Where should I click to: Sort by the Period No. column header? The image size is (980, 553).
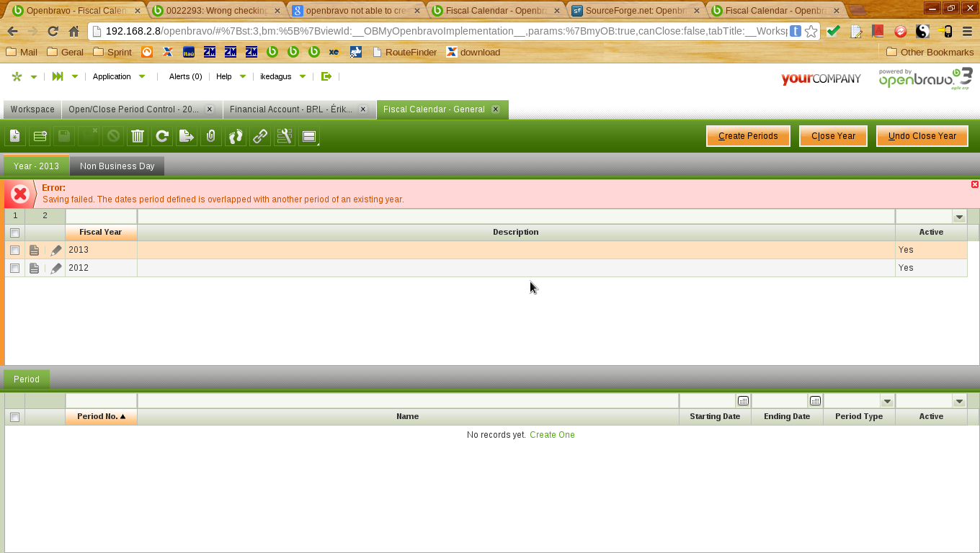pos(101,417)
